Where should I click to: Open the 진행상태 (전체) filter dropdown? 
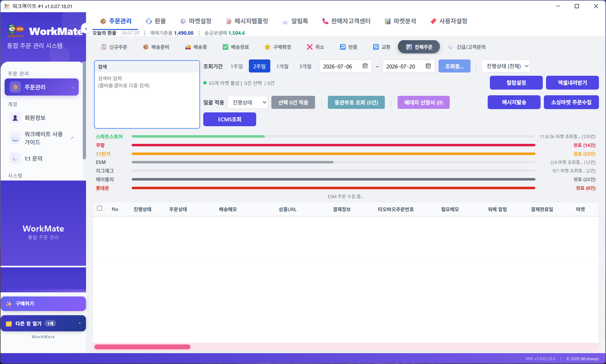pos(506,66)
